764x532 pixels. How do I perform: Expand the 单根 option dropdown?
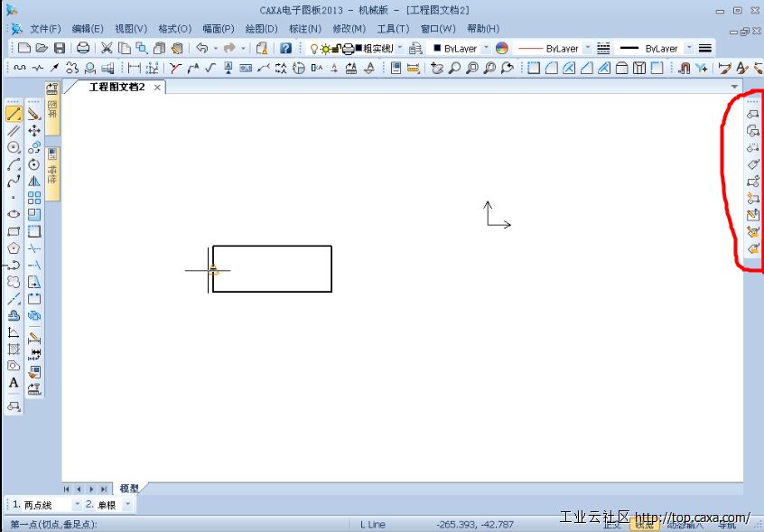point(127,505)
